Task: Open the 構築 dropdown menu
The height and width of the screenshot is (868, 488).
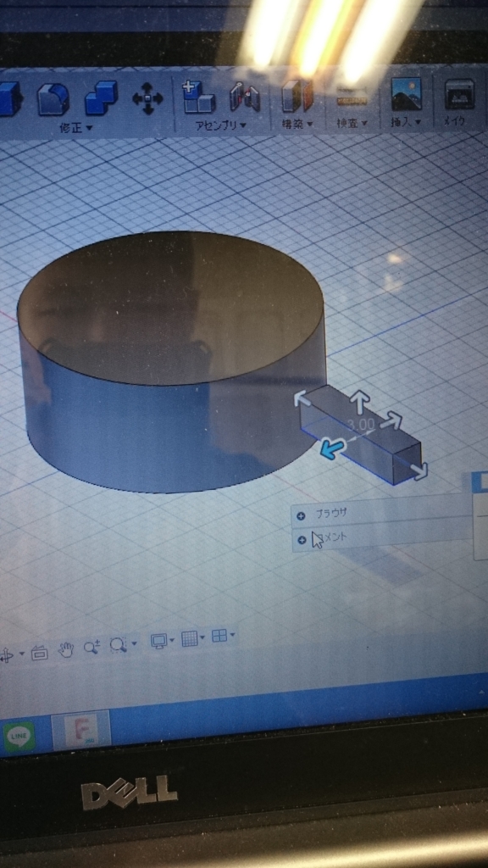Action: 297,125
